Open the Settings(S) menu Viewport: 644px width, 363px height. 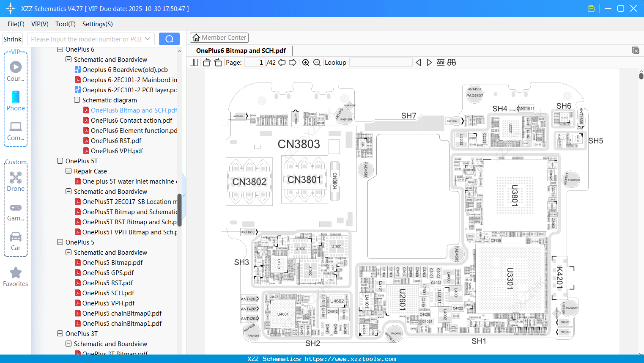(x=98, y=24)
